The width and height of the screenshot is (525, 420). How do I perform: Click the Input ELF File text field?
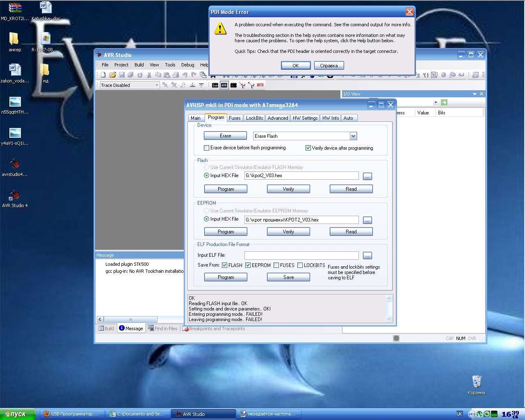pos(301,256)
